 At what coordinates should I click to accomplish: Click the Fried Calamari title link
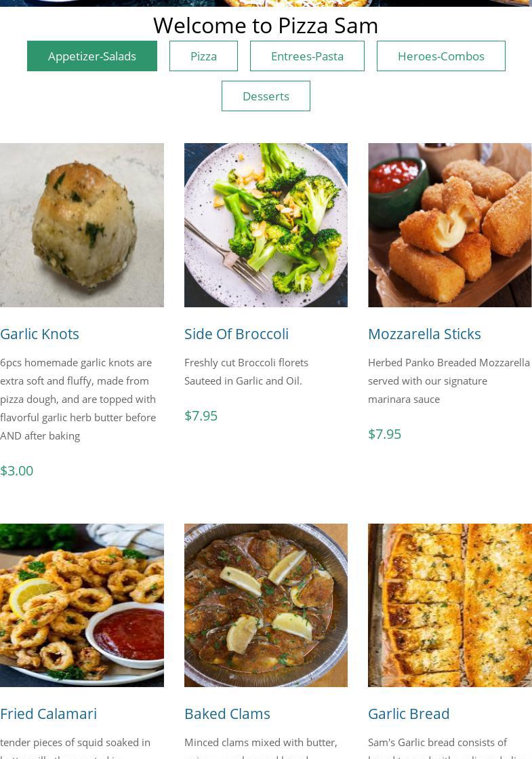[48, 714]
